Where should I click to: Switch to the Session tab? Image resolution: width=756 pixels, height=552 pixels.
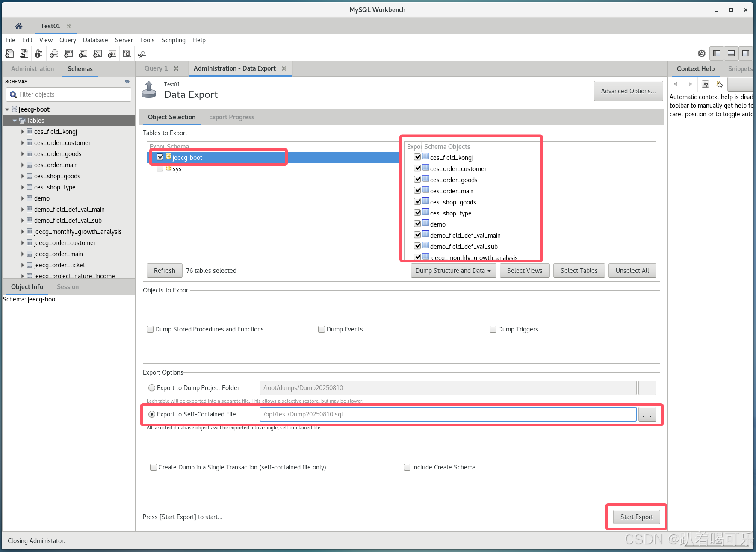(x=68, y=287)
